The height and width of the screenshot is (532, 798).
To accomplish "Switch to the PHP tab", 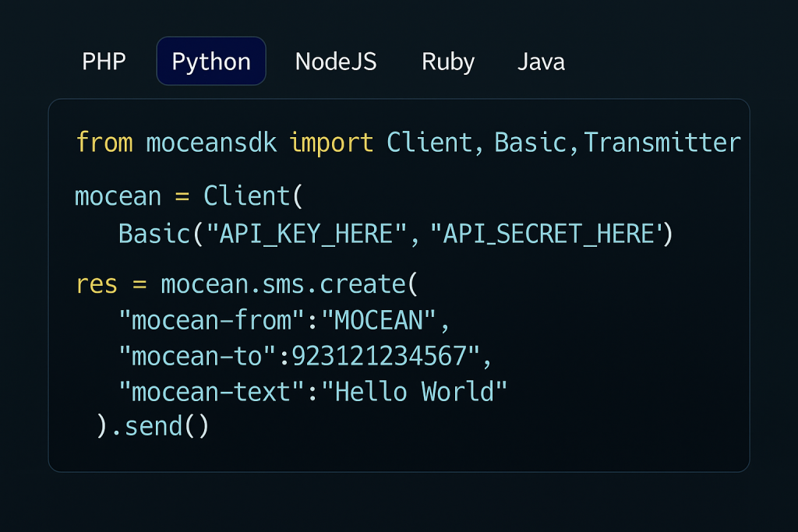I will (x=104, y=62).
